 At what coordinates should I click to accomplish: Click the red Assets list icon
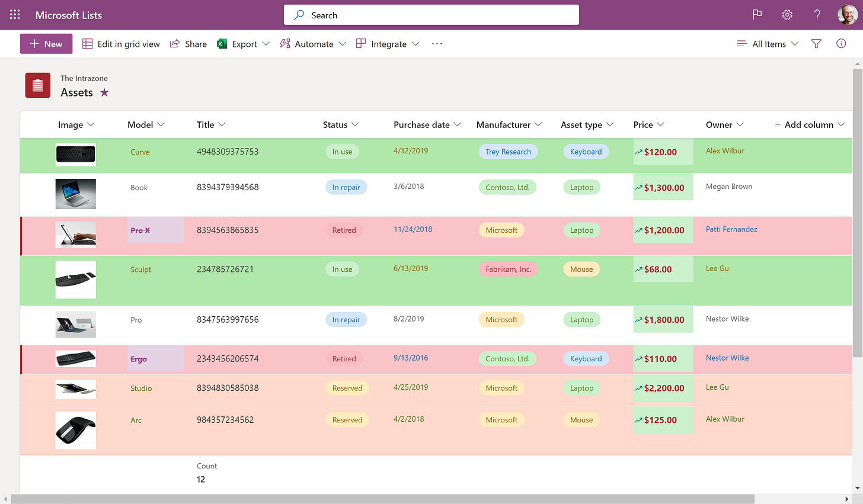[38, 85]
